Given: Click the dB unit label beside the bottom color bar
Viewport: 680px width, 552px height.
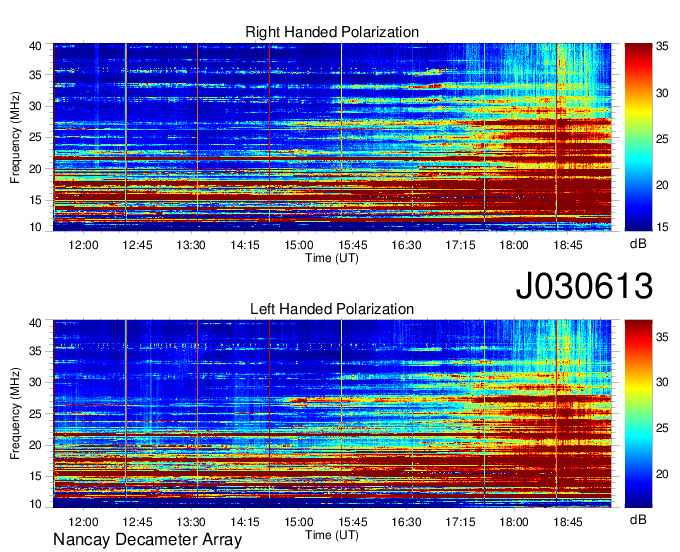Looking at the screenshot, I should coord(638,520).
